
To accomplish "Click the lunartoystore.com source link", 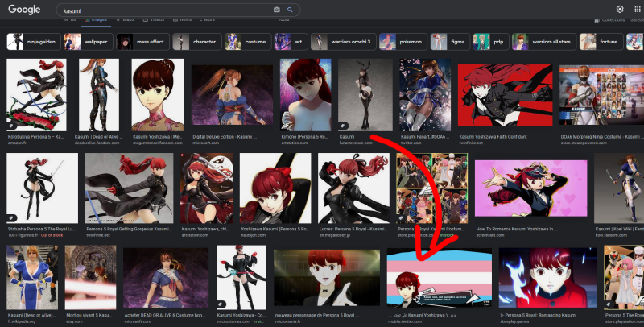I will 356,143.
